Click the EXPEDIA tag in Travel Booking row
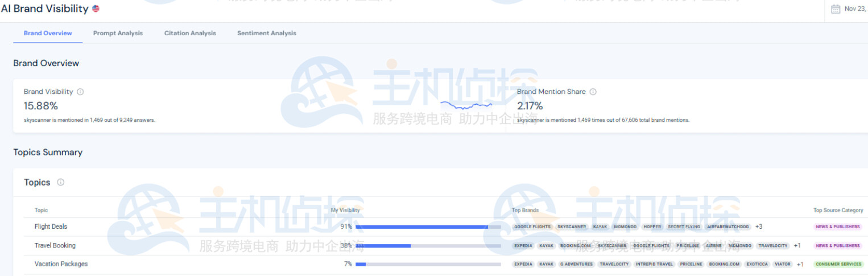This screenshot has width=868, height=276. tap(523, 246)
